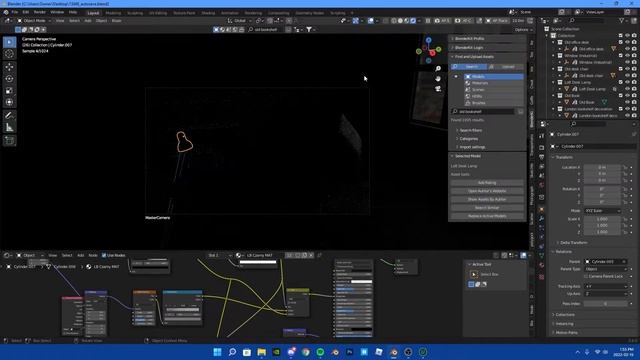Hide Old office desk collection eye icon
The height and width of the screenshot is (360, 640).
[627, 42]
